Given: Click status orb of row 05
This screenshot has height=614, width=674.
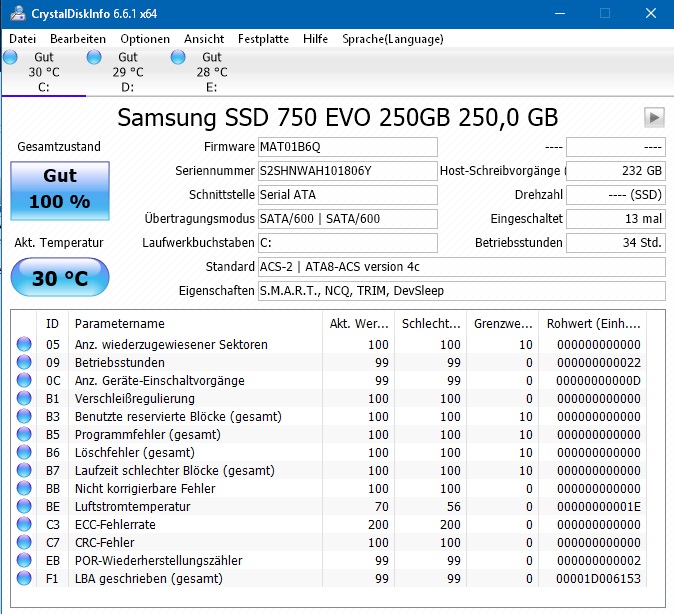Looking at the screenshot, I should point(24,344).
